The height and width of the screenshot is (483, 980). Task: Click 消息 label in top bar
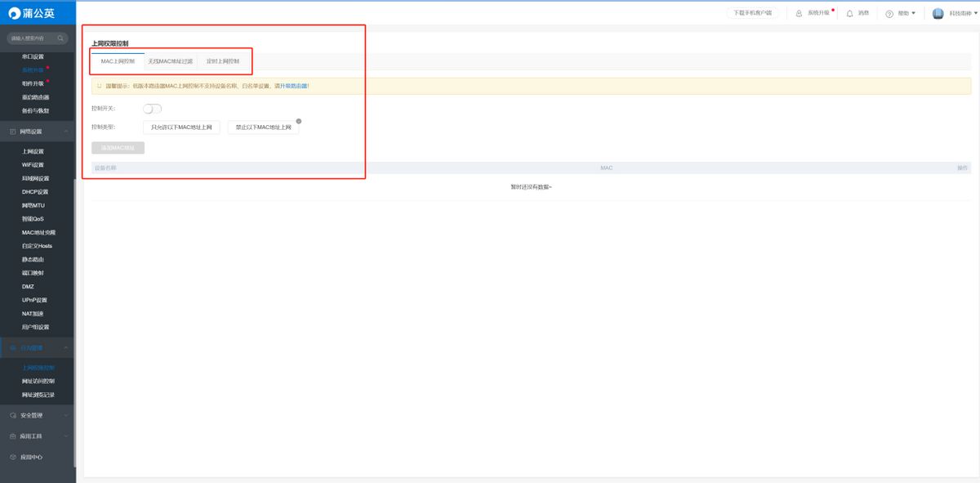click(863, 13)
